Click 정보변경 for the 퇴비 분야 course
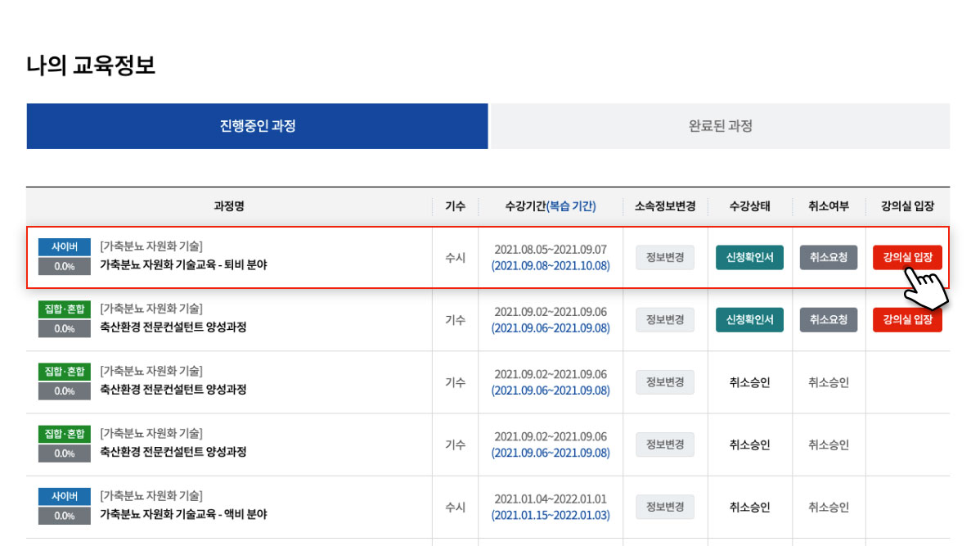 click(x=664, y=256)
